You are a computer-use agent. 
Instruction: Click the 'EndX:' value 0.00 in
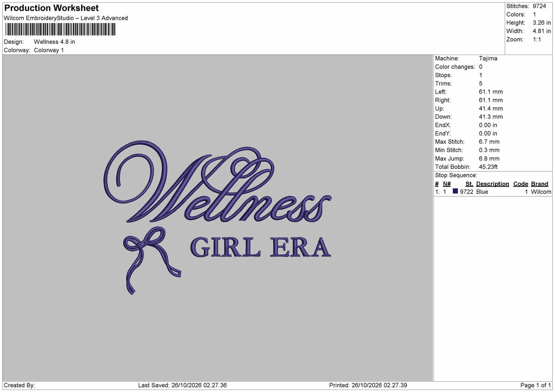click(x=488, y=125)
